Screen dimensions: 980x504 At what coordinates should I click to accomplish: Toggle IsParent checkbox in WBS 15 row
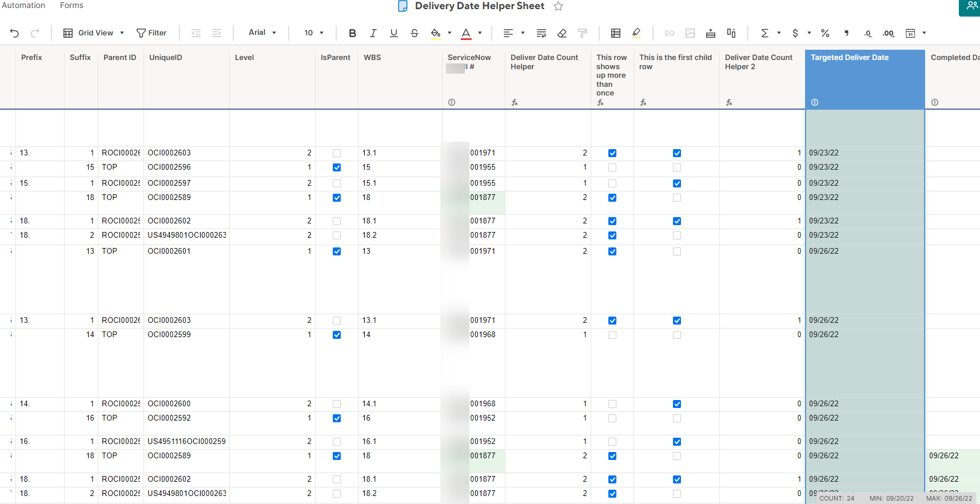(x=337, y=168)
